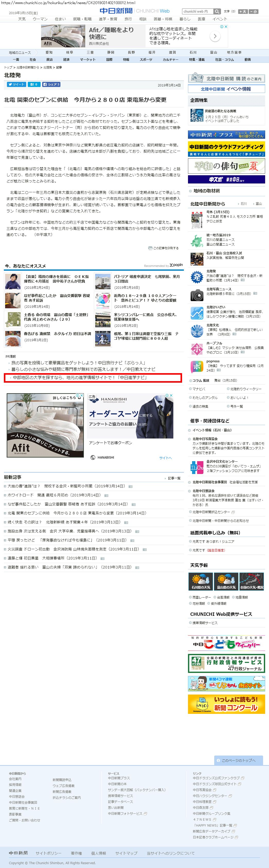The width and height of the screenshot is (269, 868).
Task: Open 富山県の天気 weather icon
Action: pos(226,581)
